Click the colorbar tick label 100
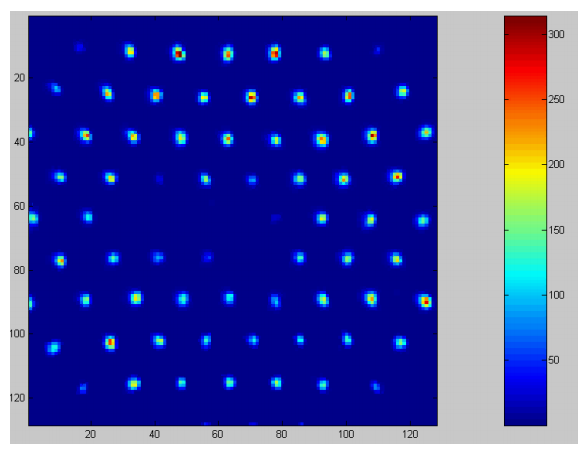The image size is (584, 458). click(556, 295)
